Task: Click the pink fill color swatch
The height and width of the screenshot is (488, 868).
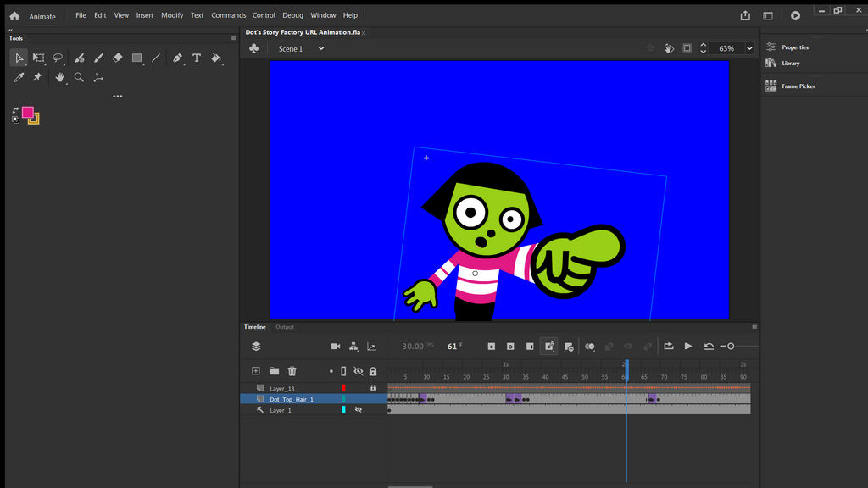Action: pos(28,111)
